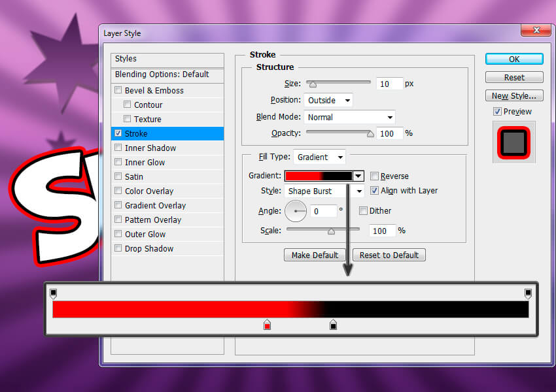Screen dimensions: 556x392
Task: Uncheck Align with Layer
Action: coord(374,191)
